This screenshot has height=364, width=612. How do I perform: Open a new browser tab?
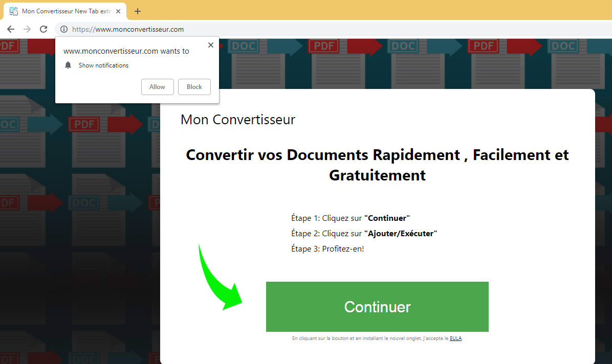pyautogui.click(x=137, y=11)
